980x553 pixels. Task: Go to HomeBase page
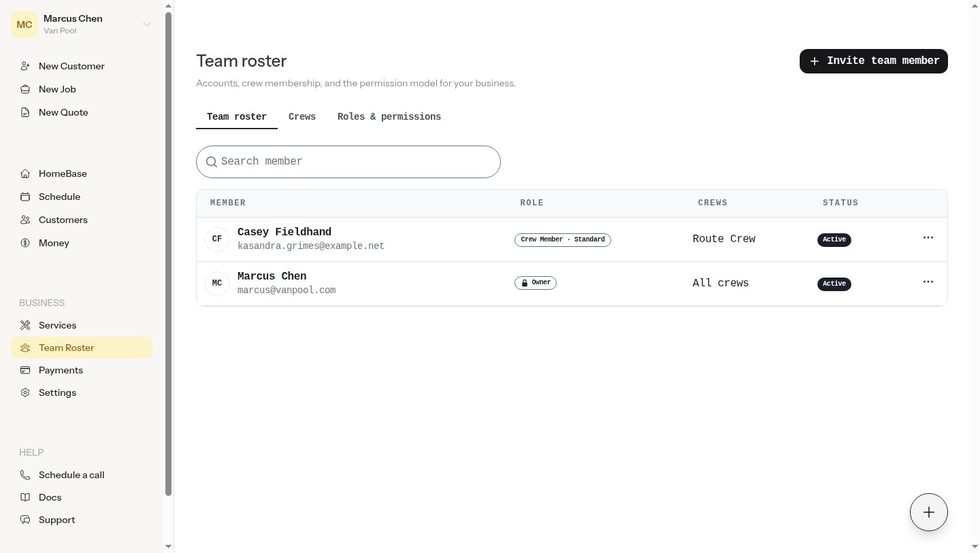coord(82,173)
